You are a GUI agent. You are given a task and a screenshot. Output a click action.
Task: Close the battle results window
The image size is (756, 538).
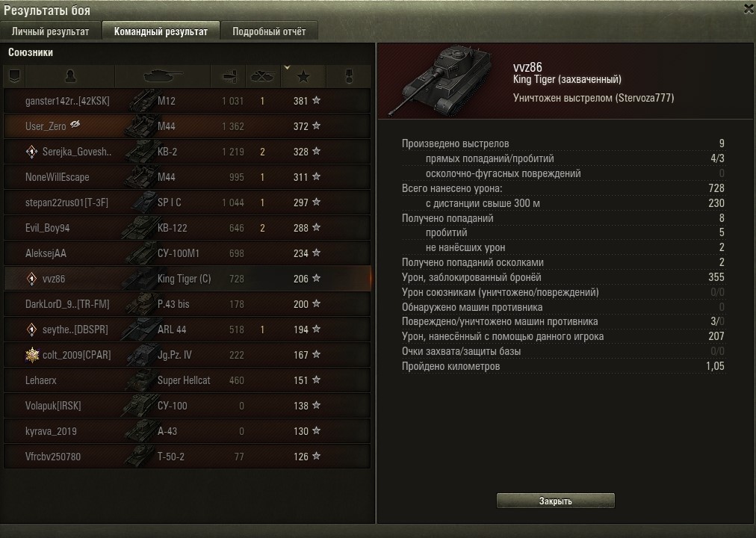pyautogui.click(x=749, y=9)
